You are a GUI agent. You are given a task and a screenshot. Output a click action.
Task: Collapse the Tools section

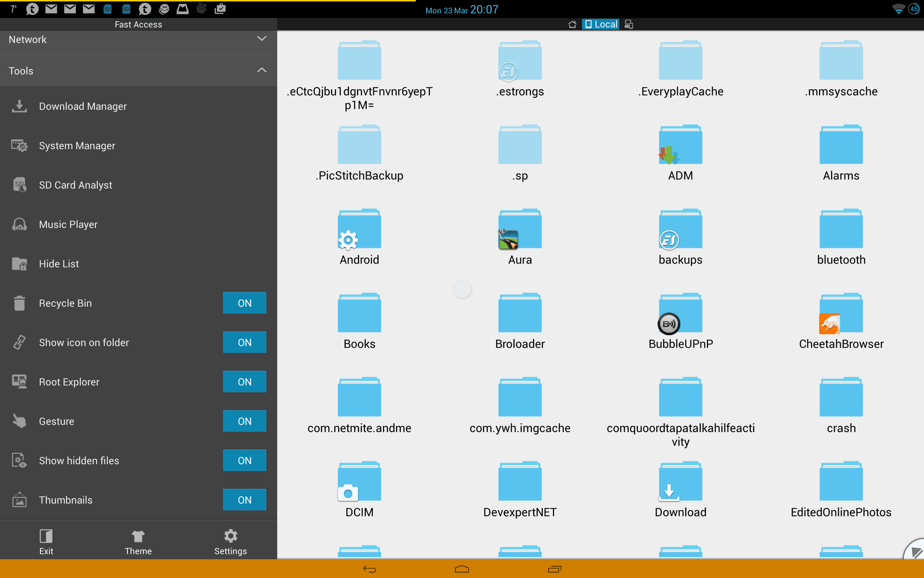(x=138, y=71)
